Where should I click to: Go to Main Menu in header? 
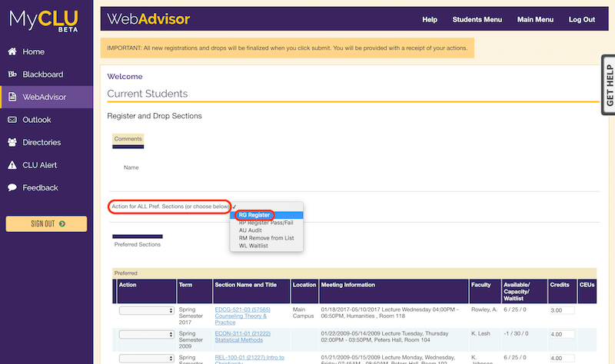coord(535,19)
